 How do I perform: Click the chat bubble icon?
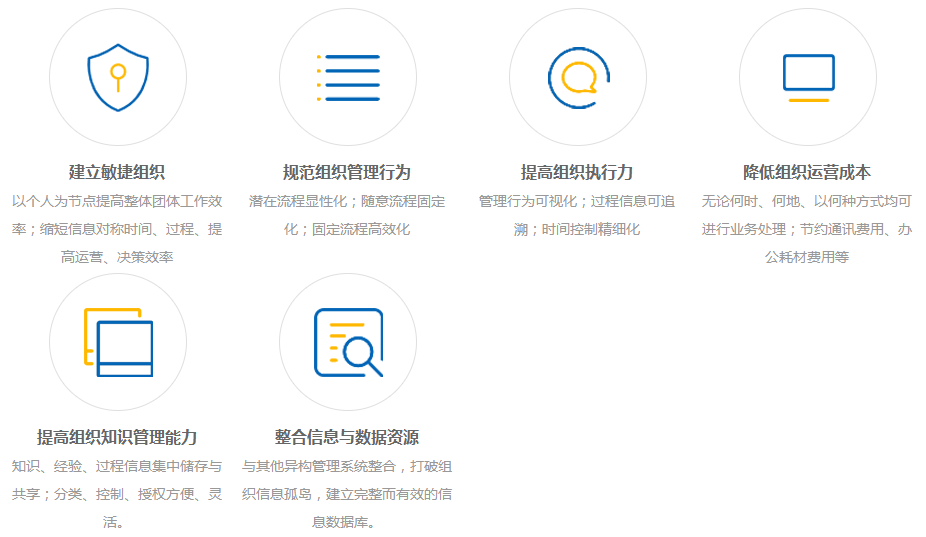tap(578, 77)
